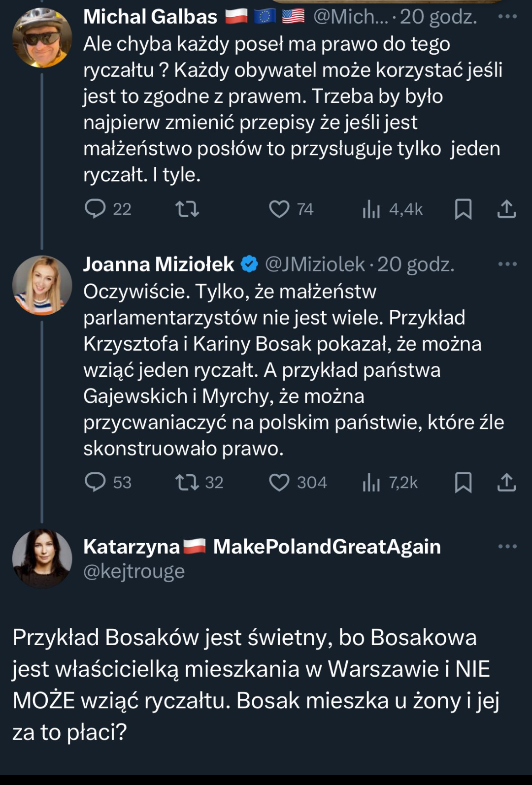This screenshot has width=532, height=785.
Task: Open Michal Galbas's profile picture
Action: (x=42, y=38)
